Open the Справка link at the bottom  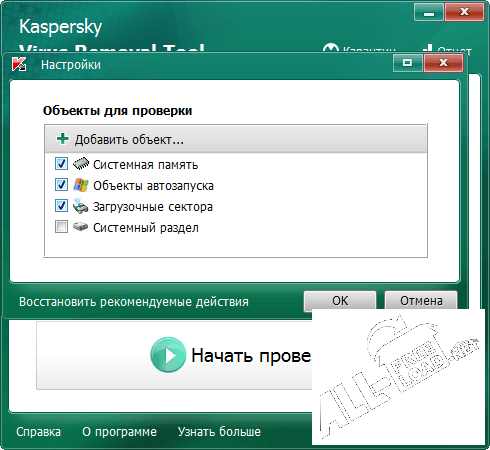(x=39, y=432)
